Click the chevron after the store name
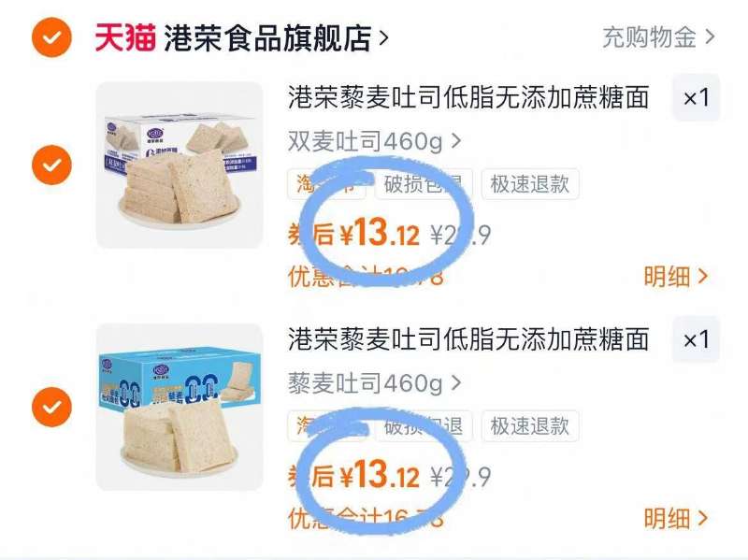The width and height of the screenshot is (748, 560). coord(383,37)
